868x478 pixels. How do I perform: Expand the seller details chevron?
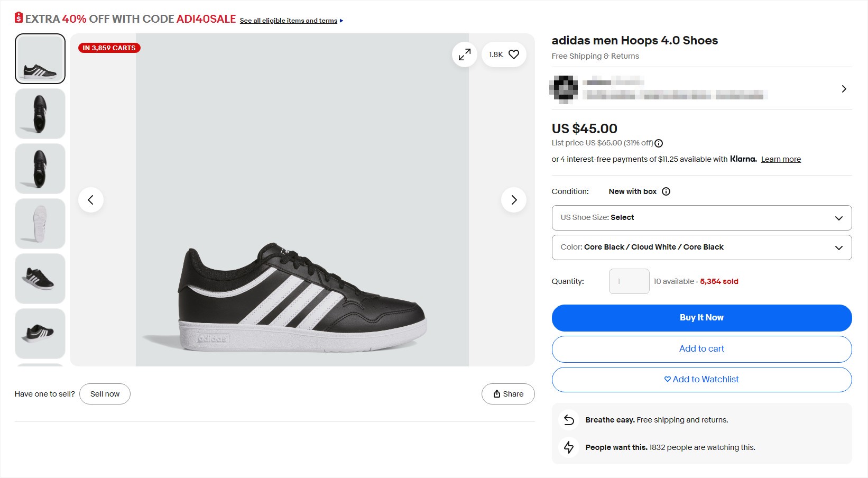844,88
